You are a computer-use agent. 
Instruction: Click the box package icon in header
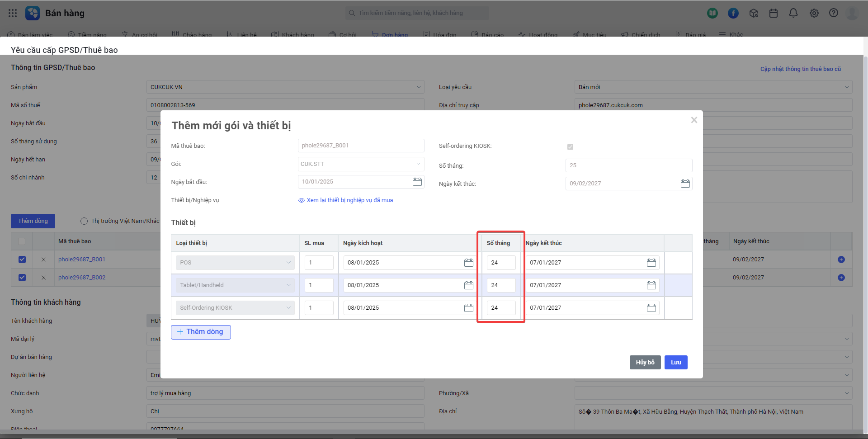coord(754,13)
